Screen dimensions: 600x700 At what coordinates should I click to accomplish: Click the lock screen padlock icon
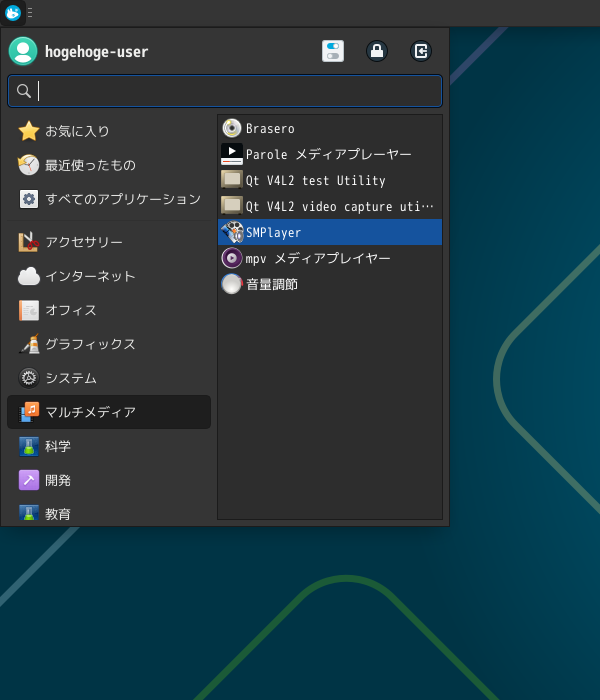tap(377, 51)
